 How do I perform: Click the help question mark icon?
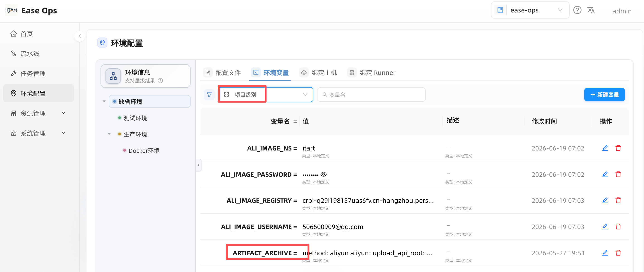[577, 10]
